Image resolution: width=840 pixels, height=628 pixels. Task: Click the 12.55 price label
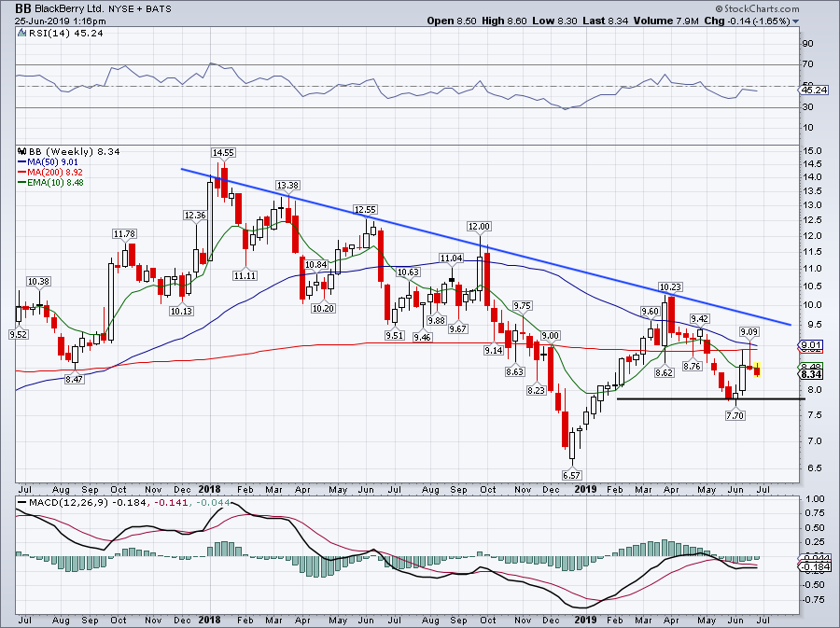tap(365, 209)
